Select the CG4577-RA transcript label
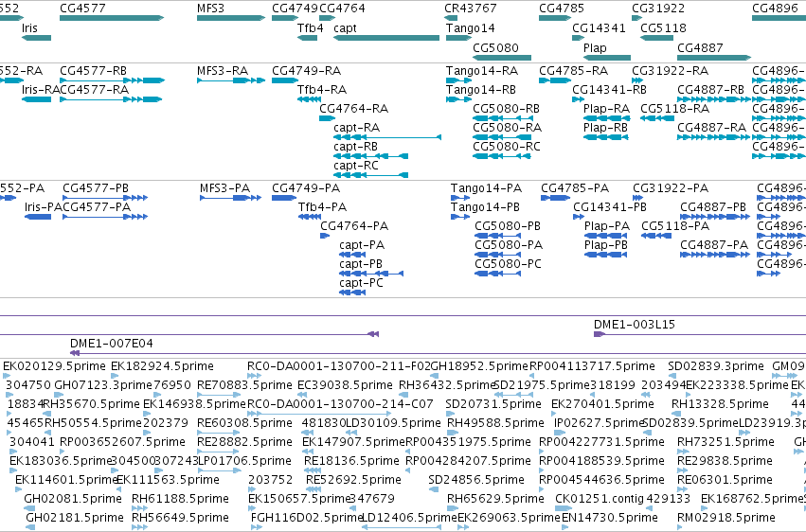The height and width of the screenshot is (532, 806). (x=94, y=89)
